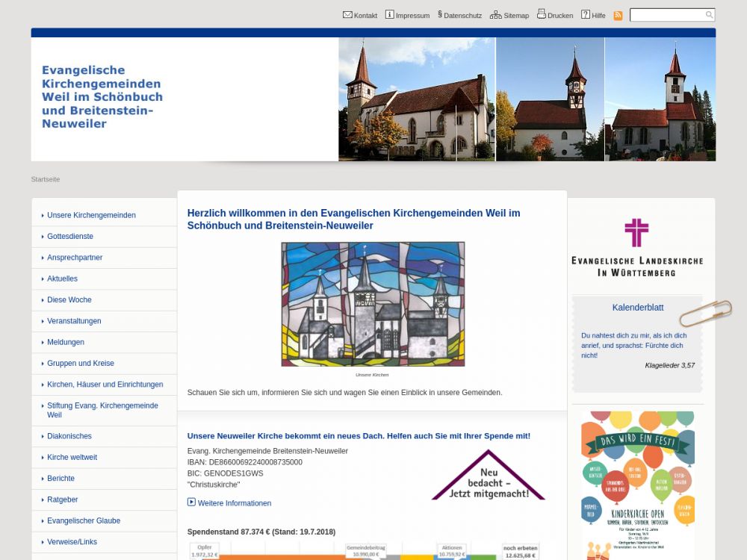Click the printer icon for Drucken
This screenshot has height=560, width=747.
point(542,15)
